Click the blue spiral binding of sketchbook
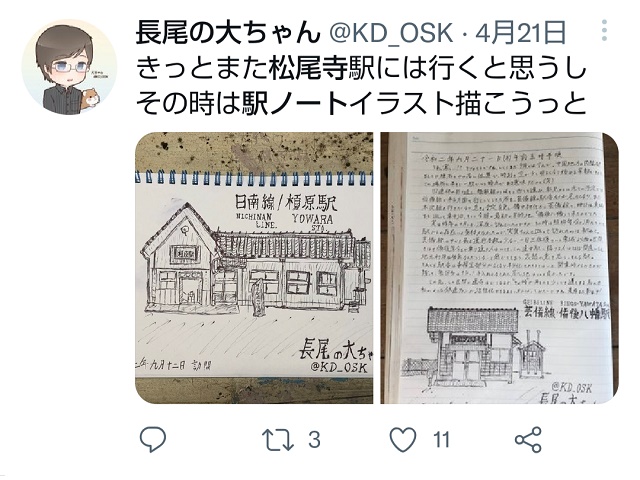The image size is (640, 480). (254, 178)
